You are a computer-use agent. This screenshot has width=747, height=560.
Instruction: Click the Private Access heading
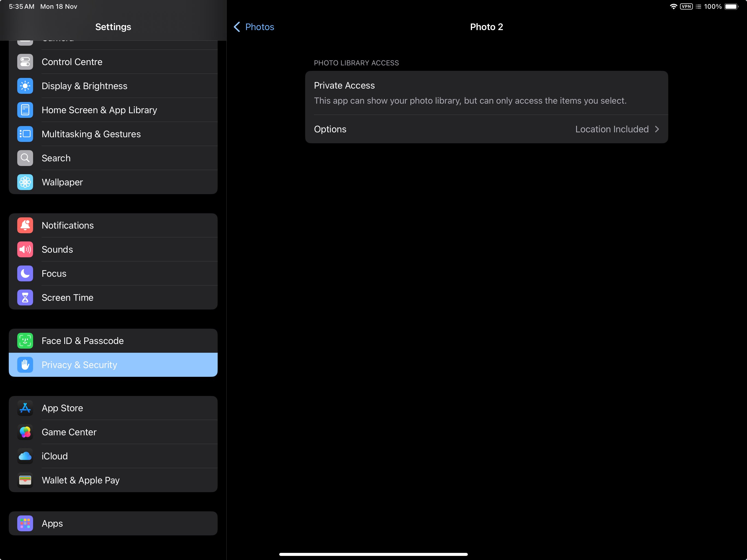pos(344,86)
